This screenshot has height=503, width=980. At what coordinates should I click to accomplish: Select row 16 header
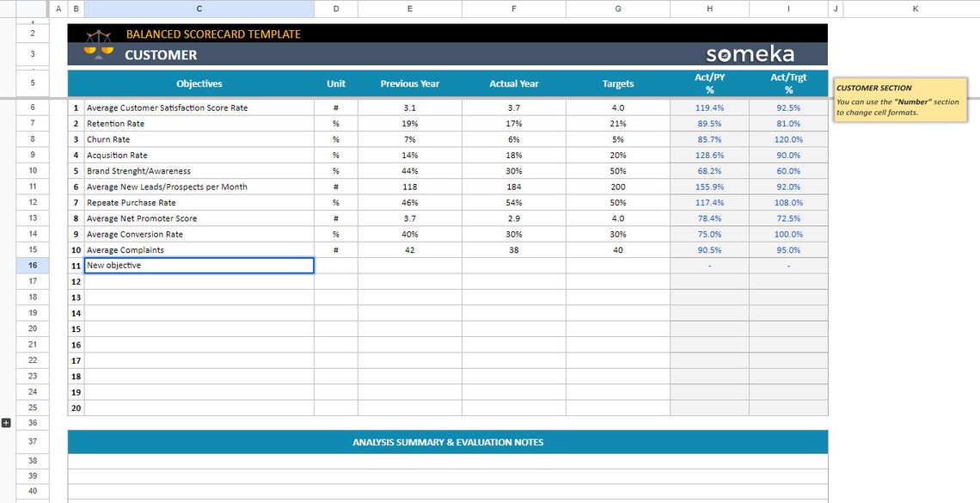pyautogui.click(x=32, y=265)
